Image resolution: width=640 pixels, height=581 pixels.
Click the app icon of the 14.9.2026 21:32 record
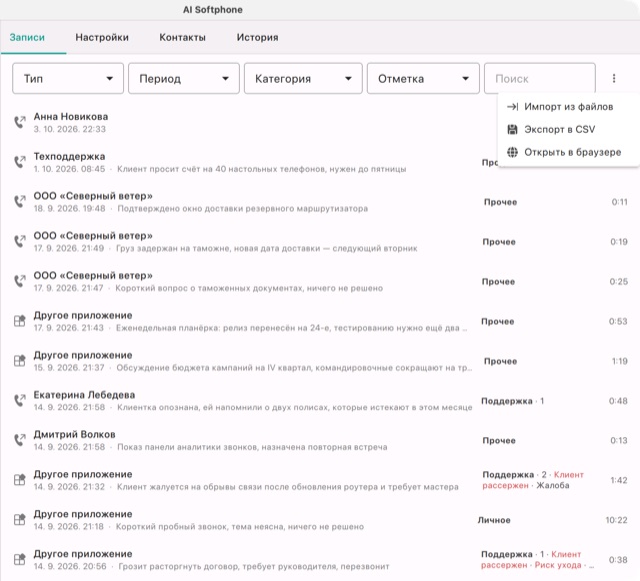coord(20,480)
